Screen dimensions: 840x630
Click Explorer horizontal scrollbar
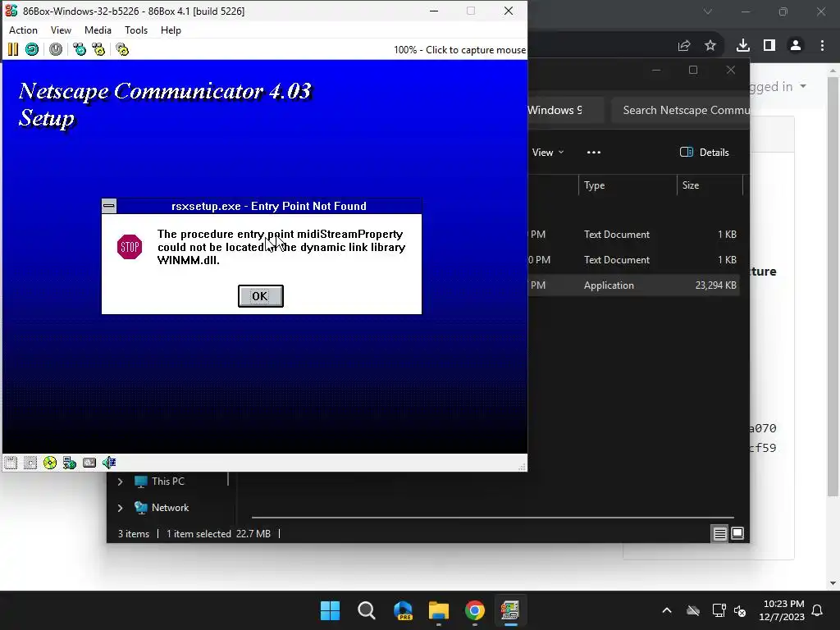point(492,518)
